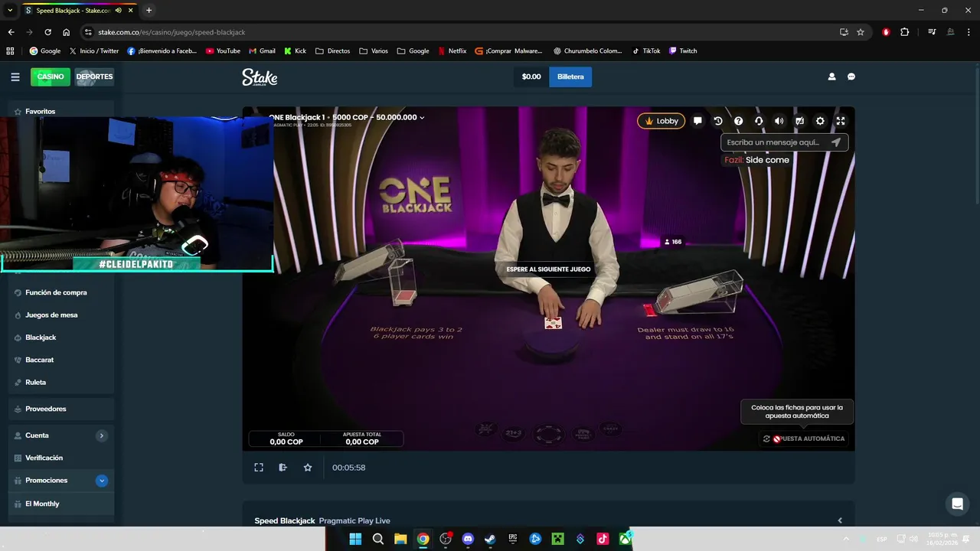
Task: Click the main bet spot circle
Action: [x=548, y=434]
